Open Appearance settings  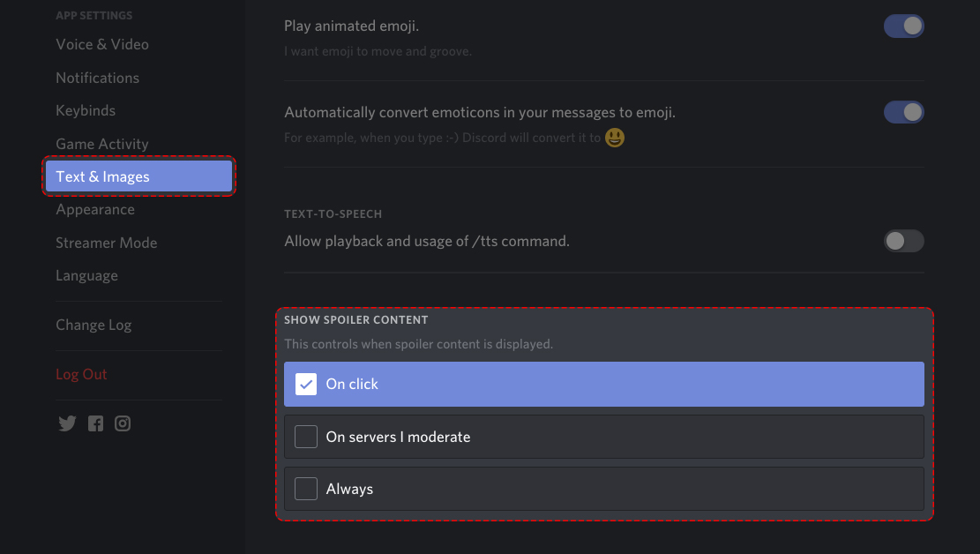(x=95, y=209)
